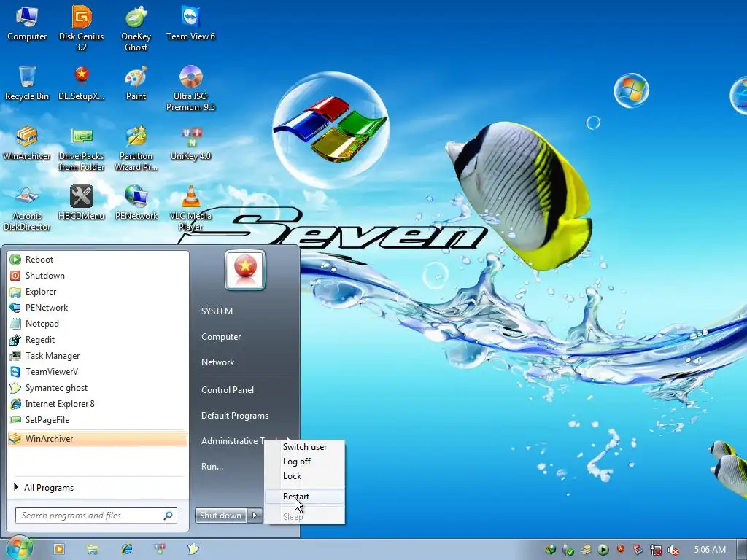Click the Reboot entry in Start menu
747x560 pixels.
tap(98, 260)
